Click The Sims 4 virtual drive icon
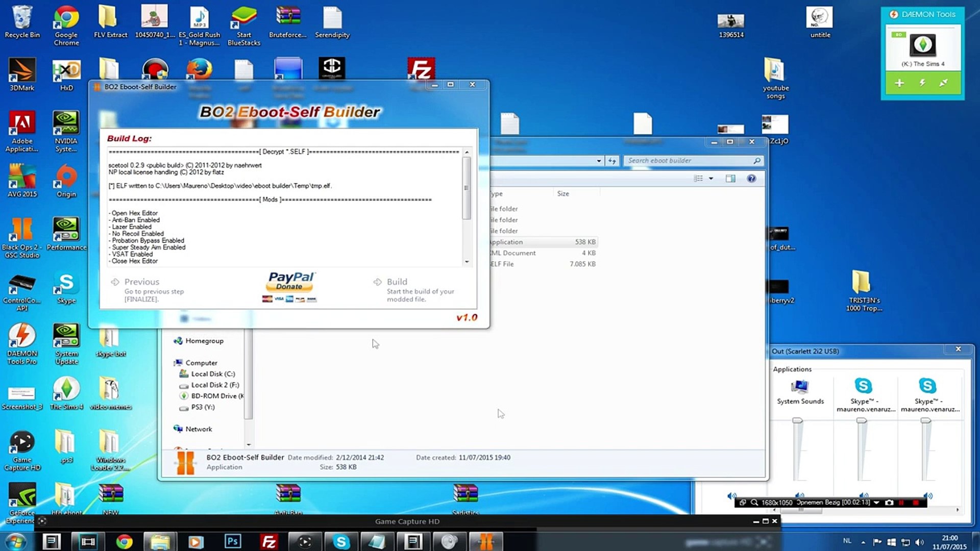The image size is (980, 551). (x=922, y=45)
